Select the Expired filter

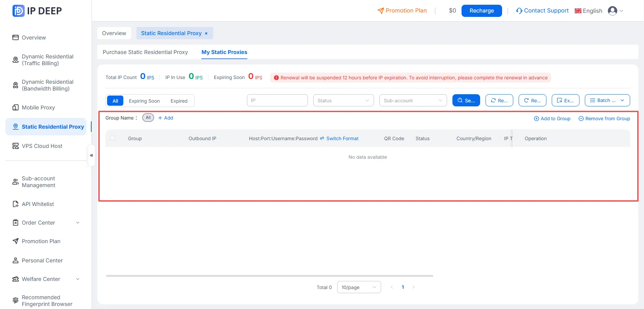179,101
